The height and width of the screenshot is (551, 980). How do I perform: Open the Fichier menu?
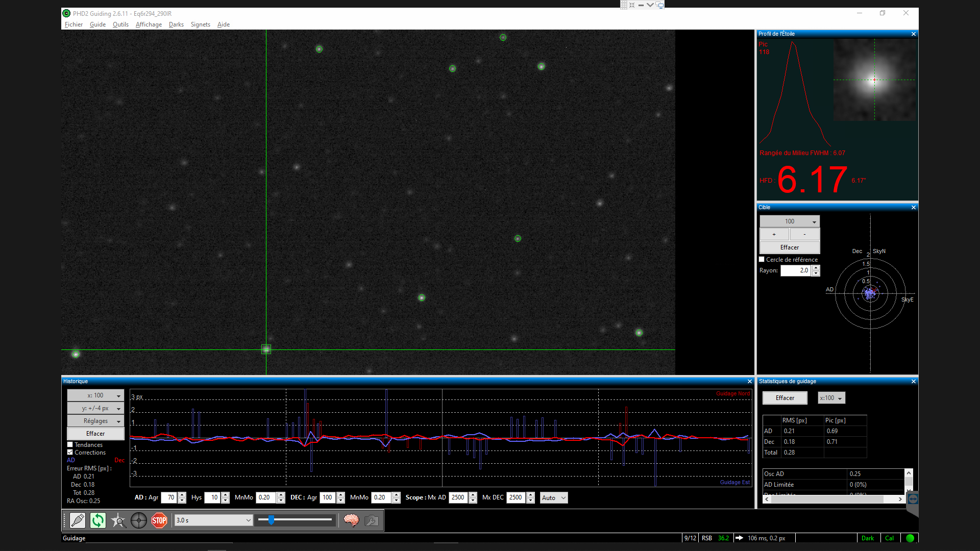[73, 24]
